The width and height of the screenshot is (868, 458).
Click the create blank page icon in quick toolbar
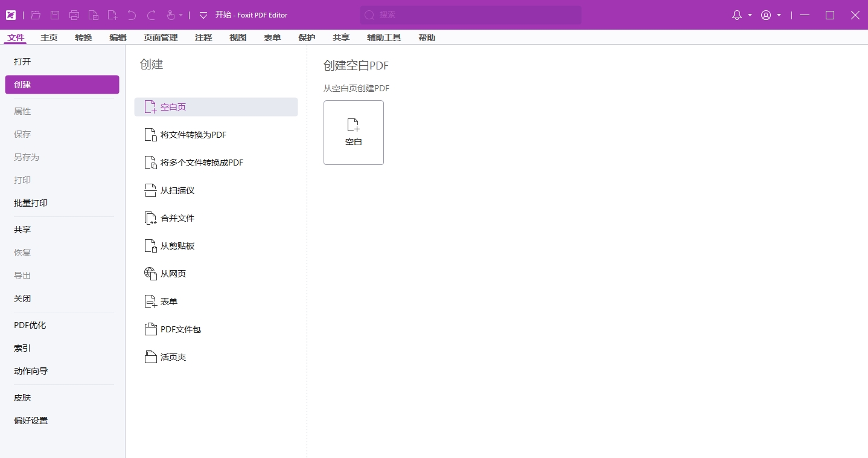click(113, 15)
